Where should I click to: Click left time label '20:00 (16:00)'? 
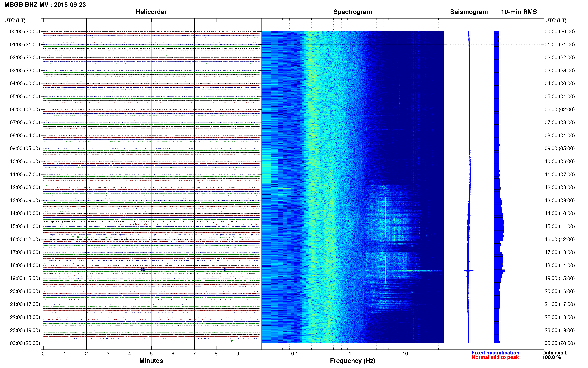coord(25,291)
